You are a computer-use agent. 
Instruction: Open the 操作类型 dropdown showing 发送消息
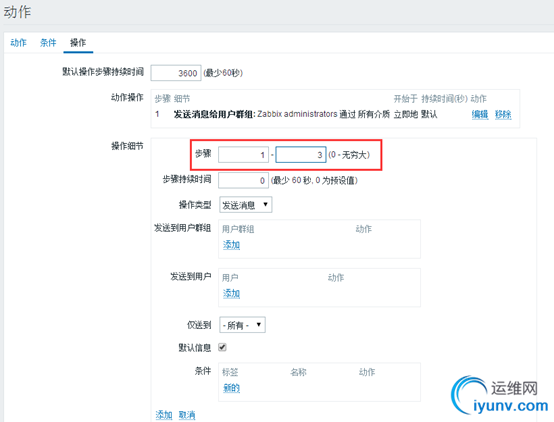[246, 205]
